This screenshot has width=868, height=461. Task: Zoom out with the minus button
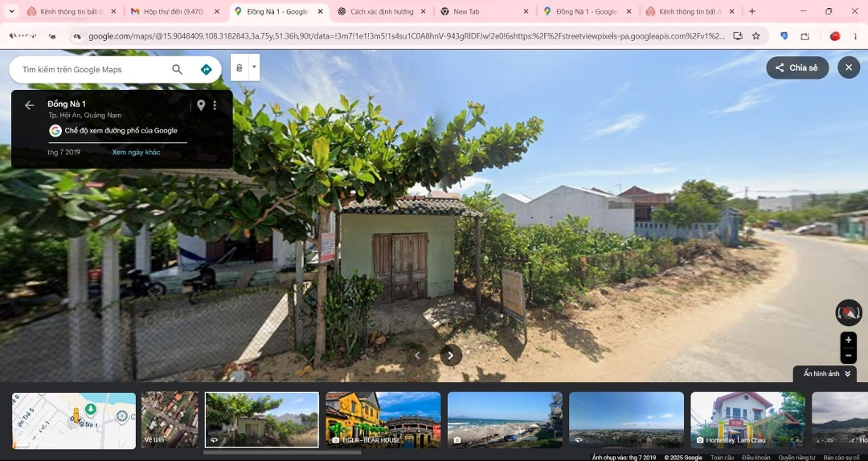(848, 355)
